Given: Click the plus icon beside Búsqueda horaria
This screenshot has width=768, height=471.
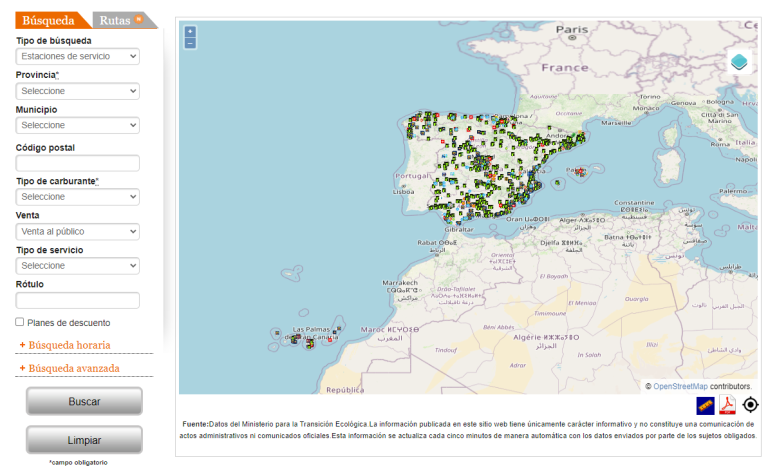Looking at the screenshot, I should click(x=22, y=345).
